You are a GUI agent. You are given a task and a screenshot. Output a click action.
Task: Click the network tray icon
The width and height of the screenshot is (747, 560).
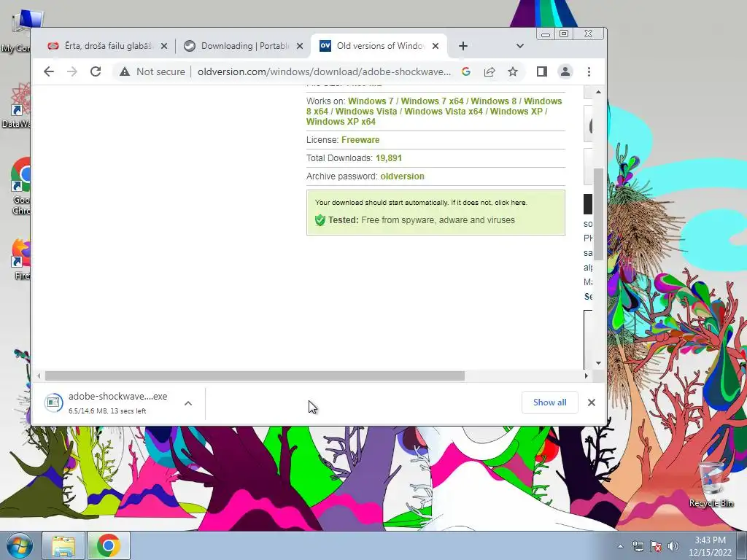[x=638, y=546]
